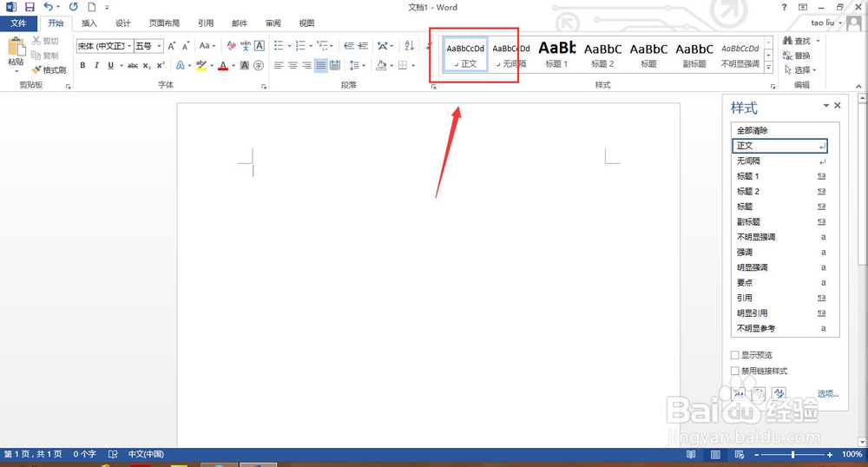Apply red font color

pos(223,65)
